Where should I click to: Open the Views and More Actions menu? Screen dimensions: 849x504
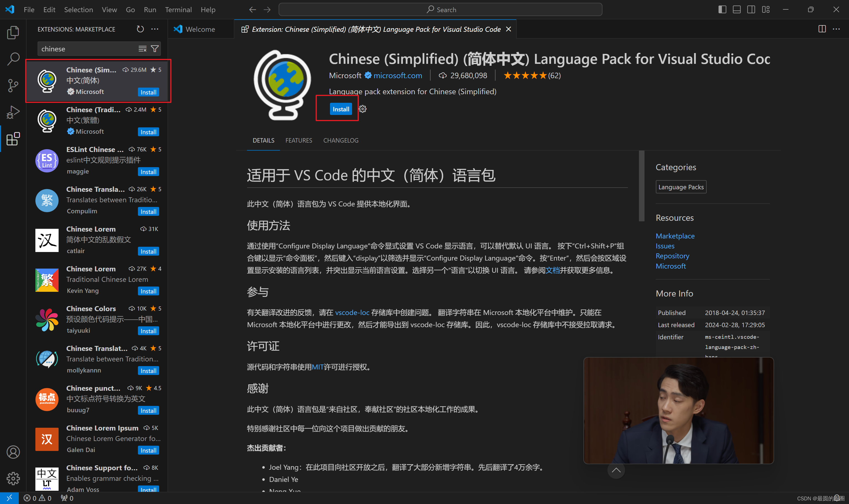point(155,29)
